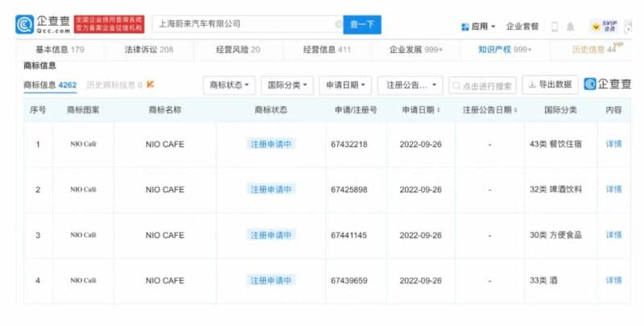Select the 商标信息 4262 sub-tab
Screen dimensions: 644x326
pos(50,85)
